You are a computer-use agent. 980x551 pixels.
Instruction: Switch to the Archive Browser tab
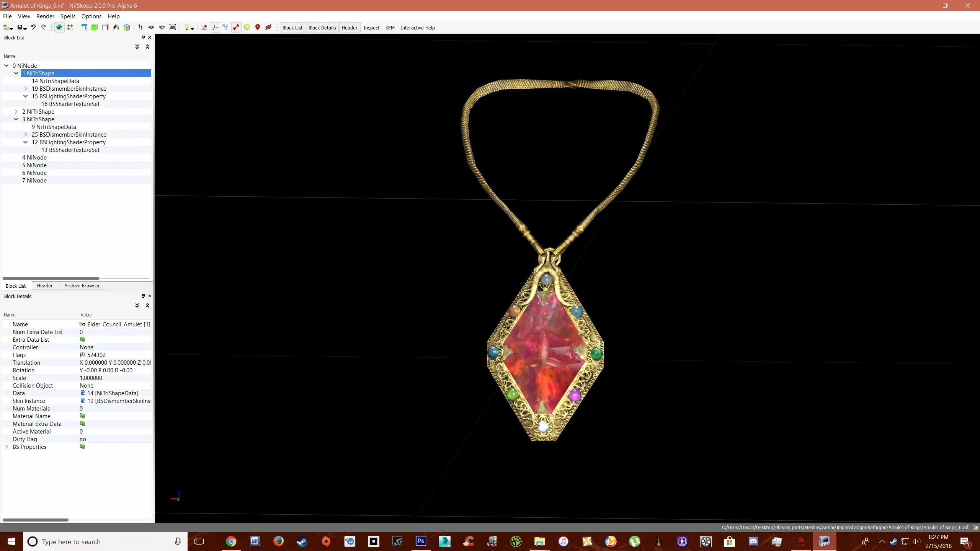(82, 286)
